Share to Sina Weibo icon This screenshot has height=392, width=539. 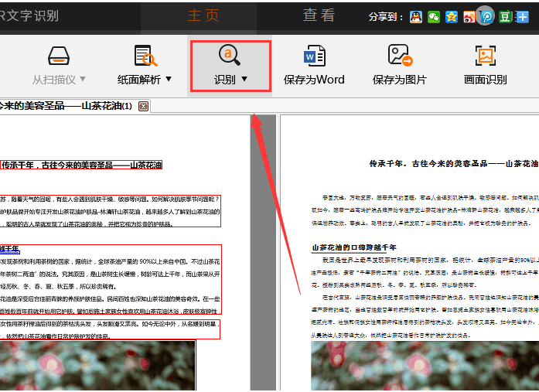click(469, 16)
